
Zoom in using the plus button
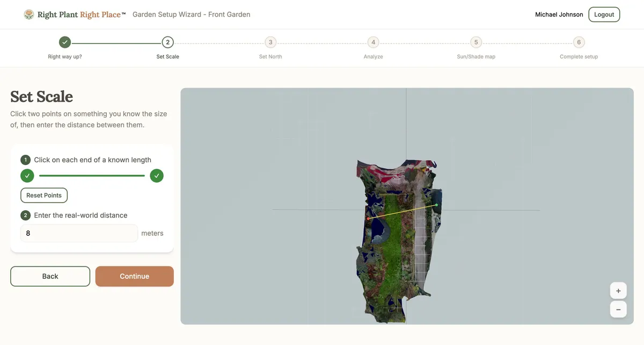(618, 291)
